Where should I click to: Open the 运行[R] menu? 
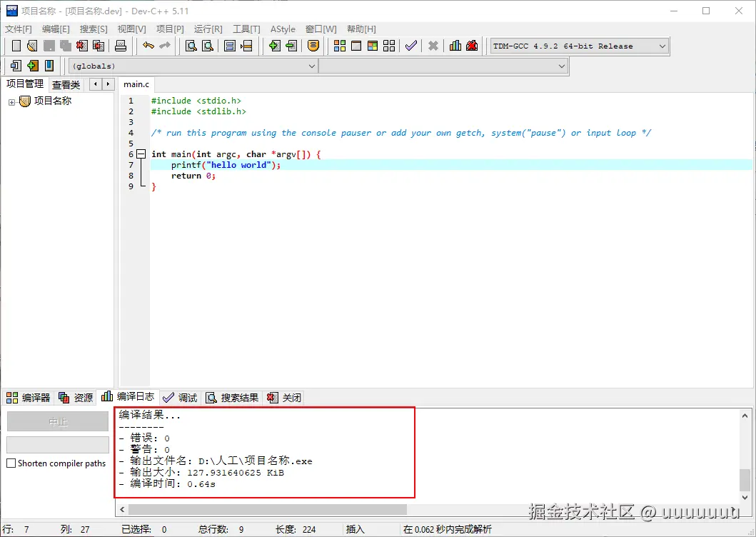click(x=208, y=29)
